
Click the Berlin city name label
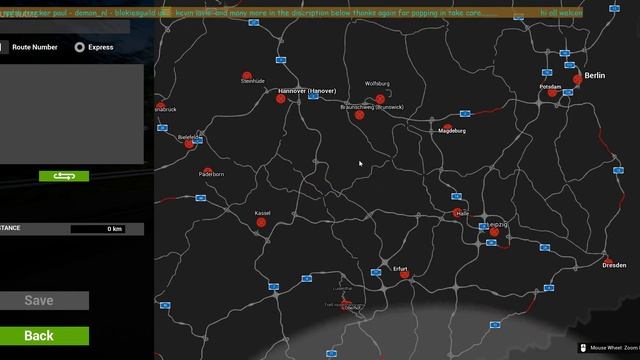pyautogui.click(x=595, y=76)
